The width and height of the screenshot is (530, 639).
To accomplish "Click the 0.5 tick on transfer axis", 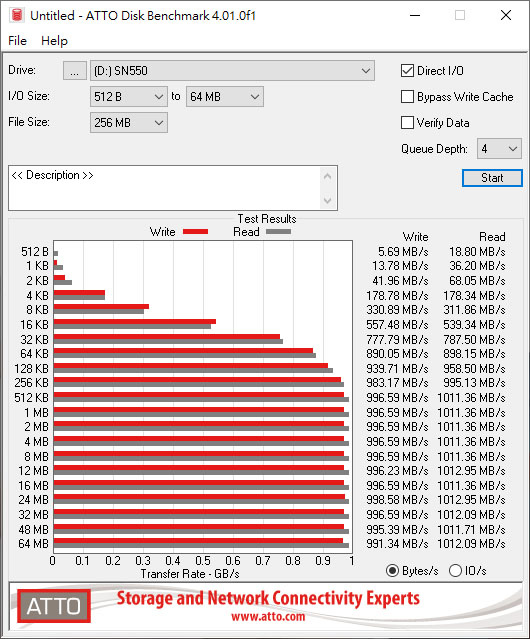I will (x=203, y=561).
